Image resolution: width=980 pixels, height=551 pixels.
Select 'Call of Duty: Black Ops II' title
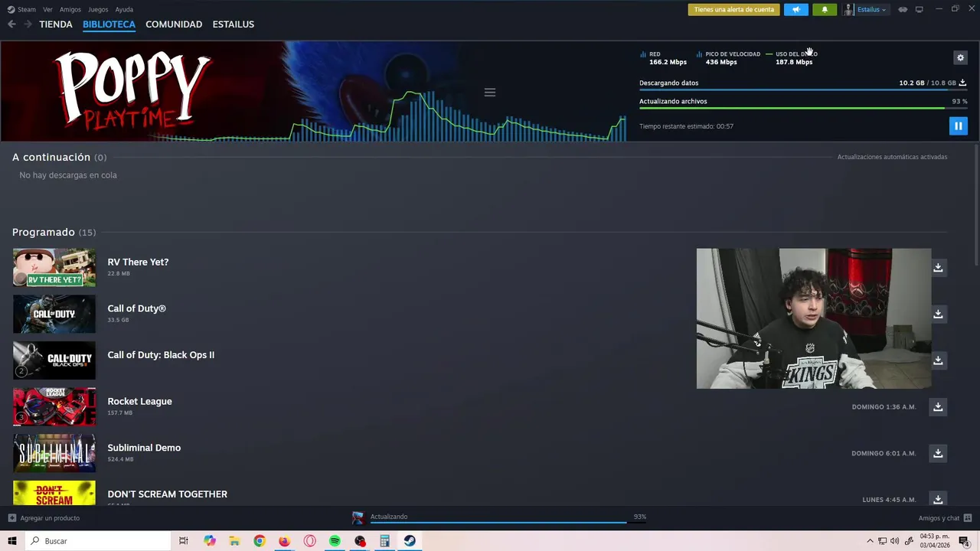(161, 355)
